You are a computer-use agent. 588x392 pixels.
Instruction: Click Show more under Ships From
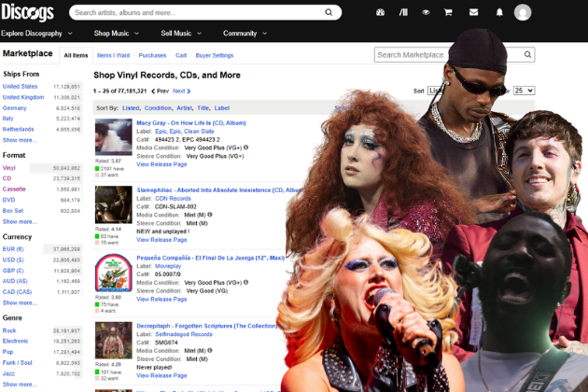pyautogui.click(x=20, y=140)
